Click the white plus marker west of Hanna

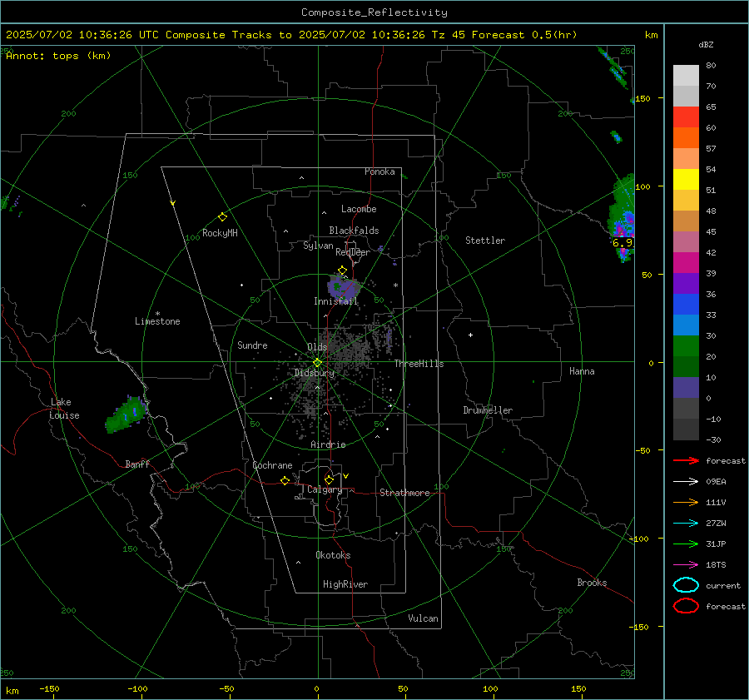point(470,335)
